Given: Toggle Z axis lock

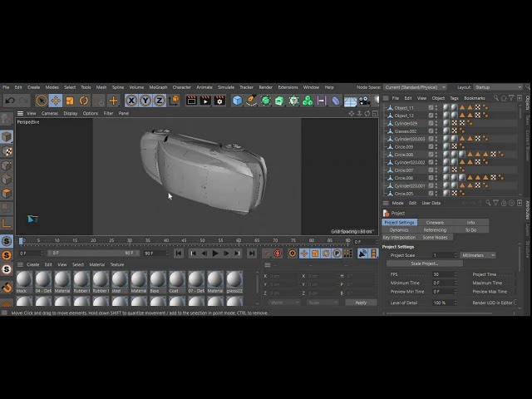Looking at the screenshot, I should click(160, 101).
